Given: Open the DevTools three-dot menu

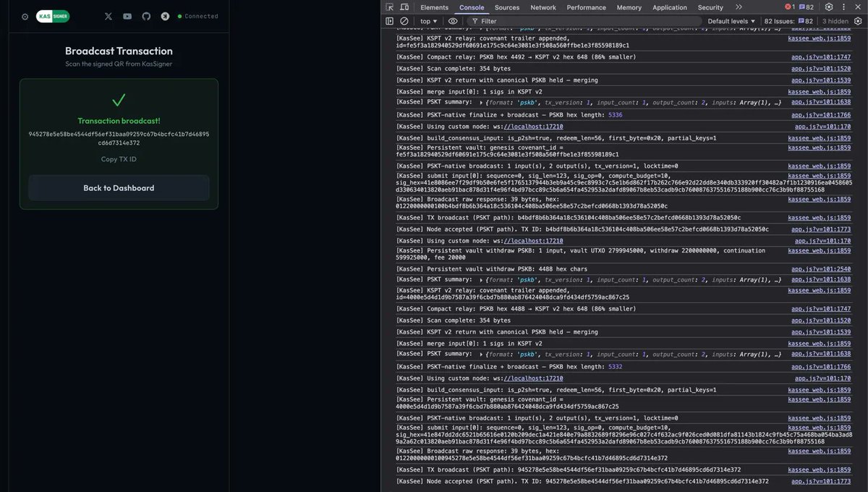Looking at the screenshot, I should [843, 7].
